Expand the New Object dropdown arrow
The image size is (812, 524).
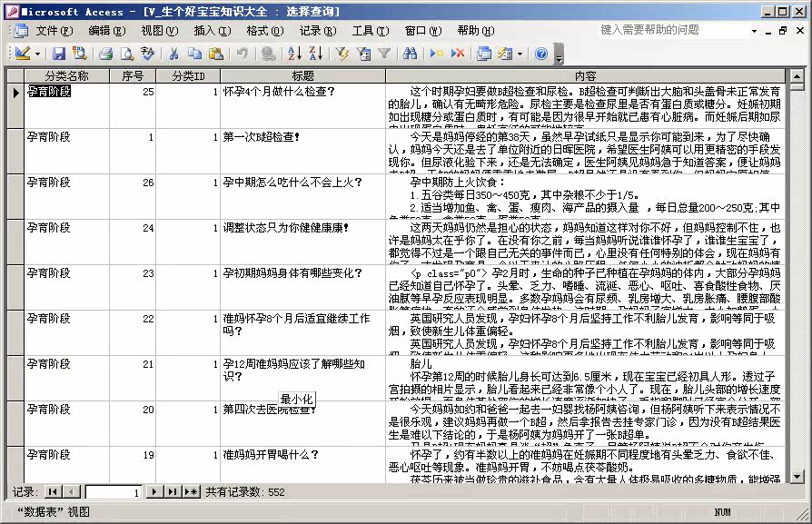point(520,54)
